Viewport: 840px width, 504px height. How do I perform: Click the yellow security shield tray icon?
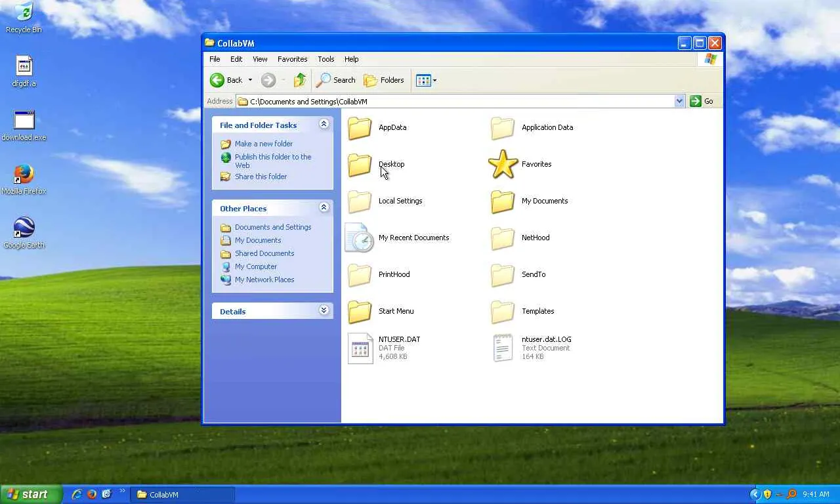pos(767,494)
